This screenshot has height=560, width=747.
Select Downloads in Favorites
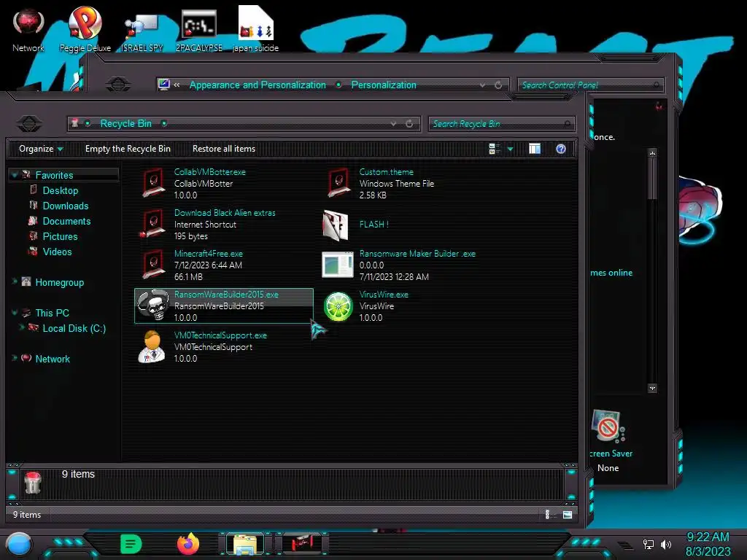tap(65, 206)
